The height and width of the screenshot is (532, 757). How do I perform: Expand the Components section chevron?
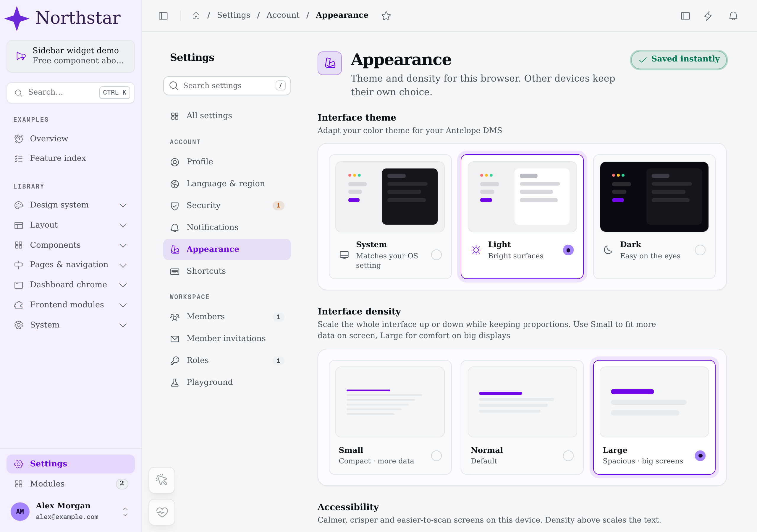(x=123, y=246)
